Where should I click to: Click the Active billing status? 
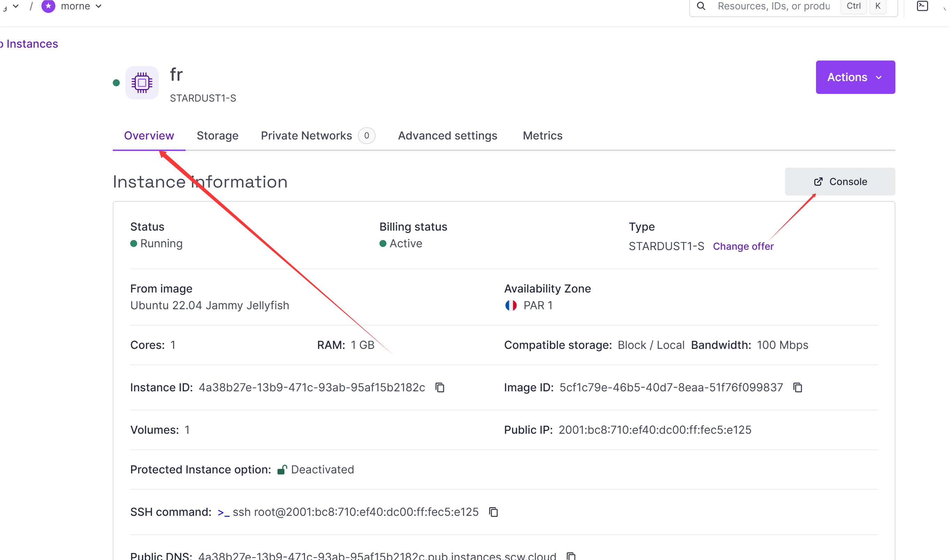coord(406,243)
